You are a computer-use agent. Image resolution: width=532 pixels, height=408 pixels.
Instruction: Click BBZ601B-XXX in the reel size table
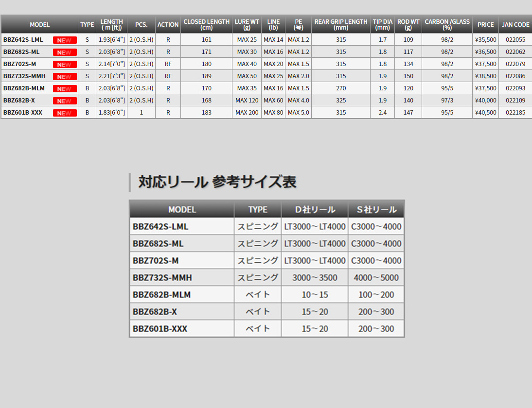pos(160,329)
